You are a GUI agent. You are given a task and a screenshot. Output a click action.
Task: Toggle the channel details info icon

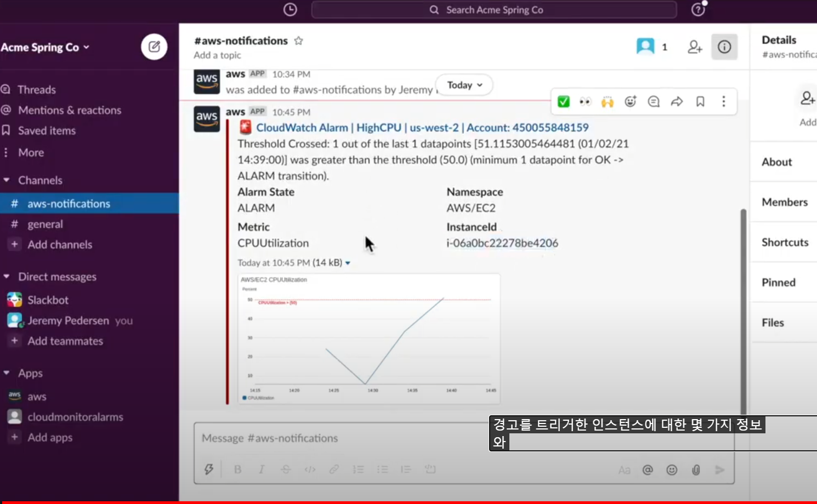(x=724, y=47)
